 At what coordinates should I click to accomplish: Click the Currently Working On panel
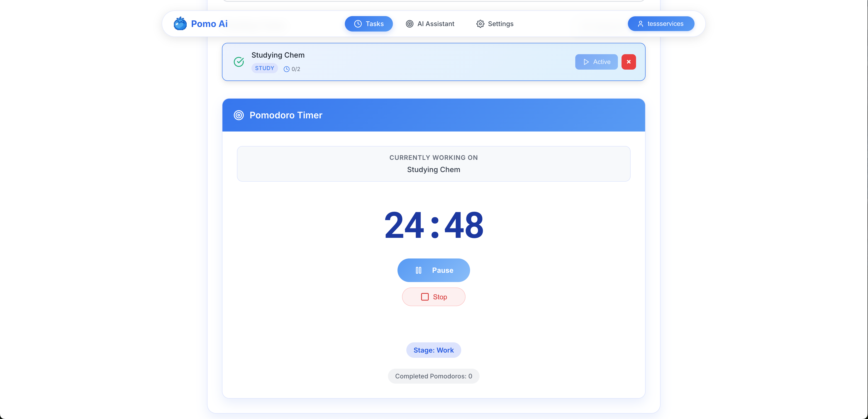click(x=433, y=164)
